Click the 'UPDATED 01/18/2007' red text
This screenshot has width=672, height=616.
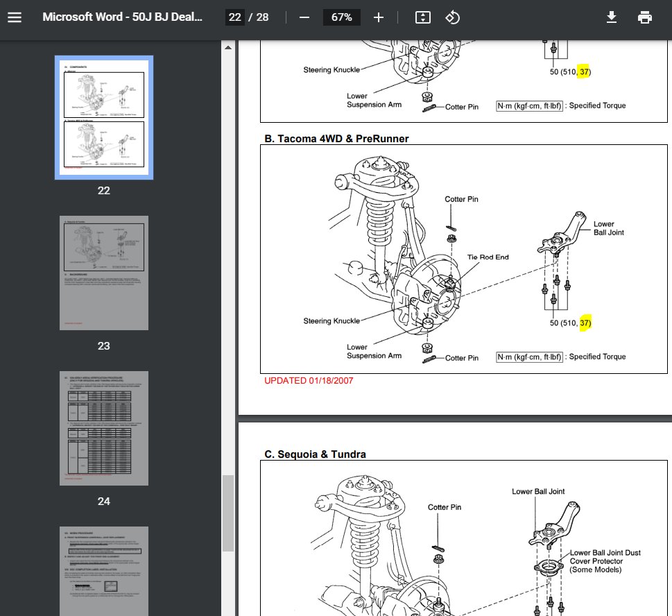click(309, 381)
